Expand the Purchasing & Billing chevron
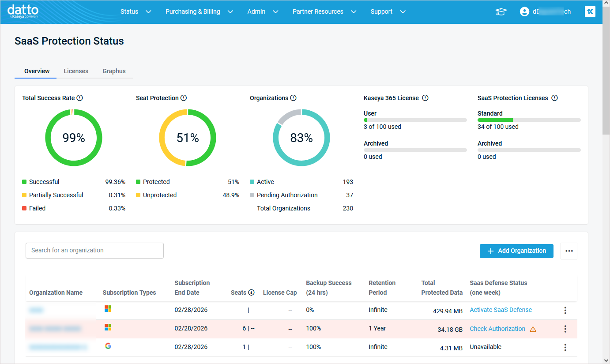Image resolution: width=610 pixels, height=364 pixels. click(x=230, y=12)
